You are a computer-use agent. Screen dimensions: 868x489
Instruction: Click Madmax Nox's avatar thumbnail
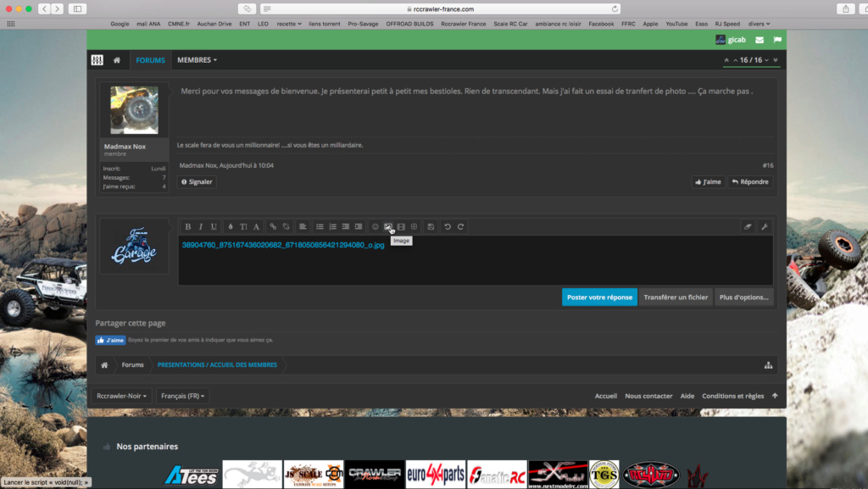(x=134, y=109)
